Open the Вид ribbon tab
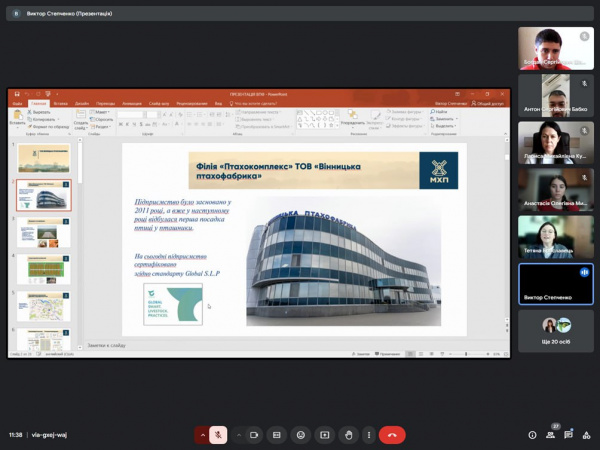 218,104
